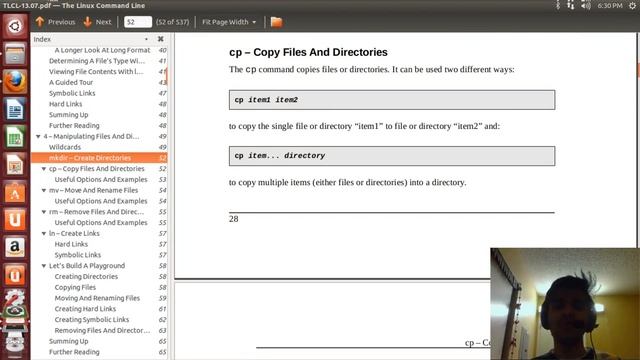Open System Settings gear dock icon
The image size is (640, 360).
coord(15,298)
